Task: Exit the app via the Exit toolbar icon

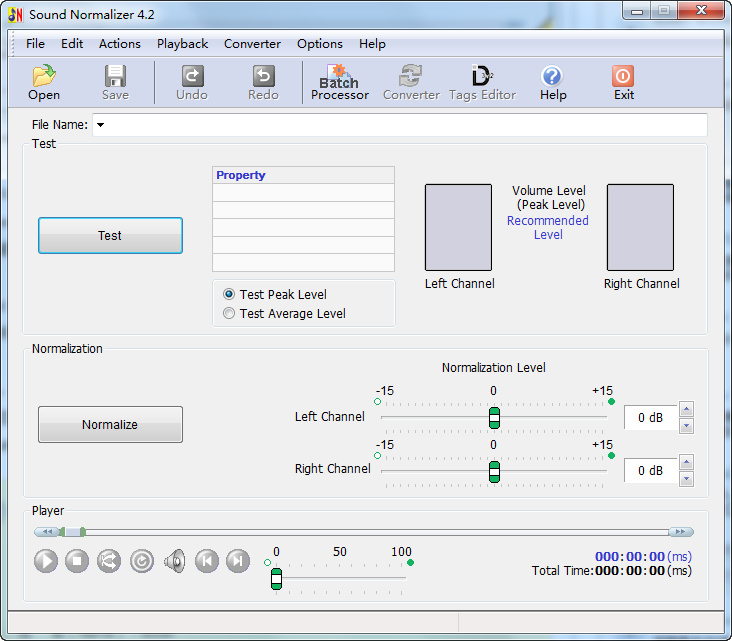Action: (623, 83)
